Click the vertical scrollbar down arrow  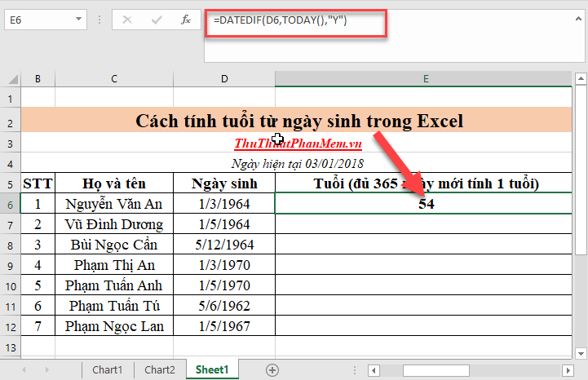581,353
